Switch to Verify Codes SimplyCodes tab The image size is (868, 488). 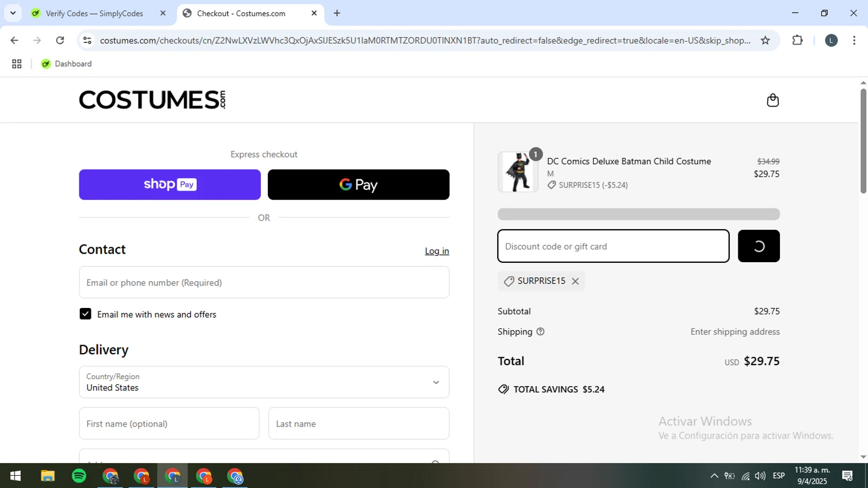(94, 13)
